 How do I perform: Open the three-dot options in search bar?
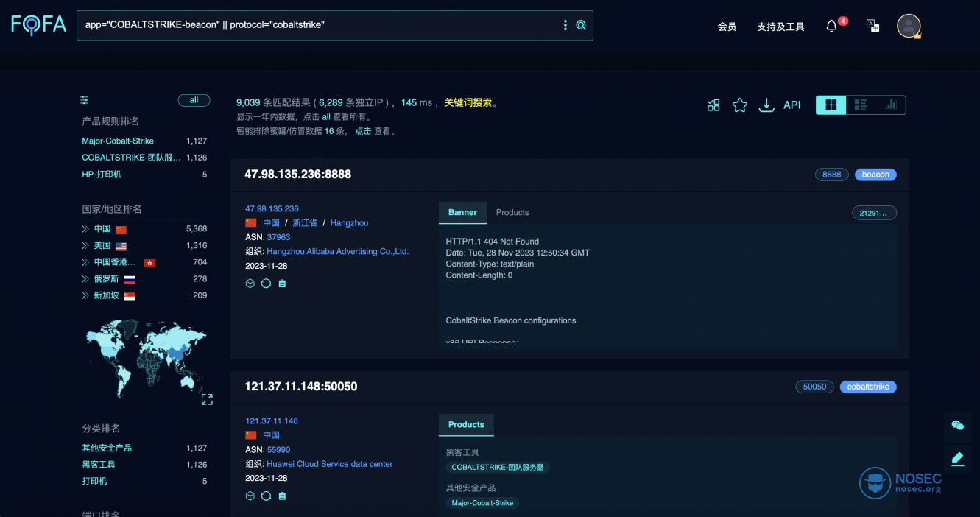[x=565, y=25]
